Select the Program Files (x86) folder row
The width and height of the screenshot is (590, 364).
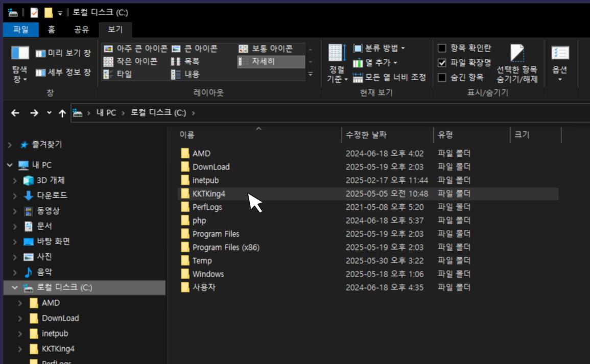(x=226, y=248)
